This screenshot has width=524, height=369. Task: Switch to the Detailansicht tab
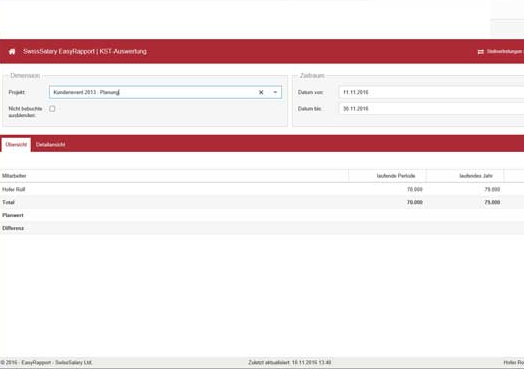[x=50, y=145]
